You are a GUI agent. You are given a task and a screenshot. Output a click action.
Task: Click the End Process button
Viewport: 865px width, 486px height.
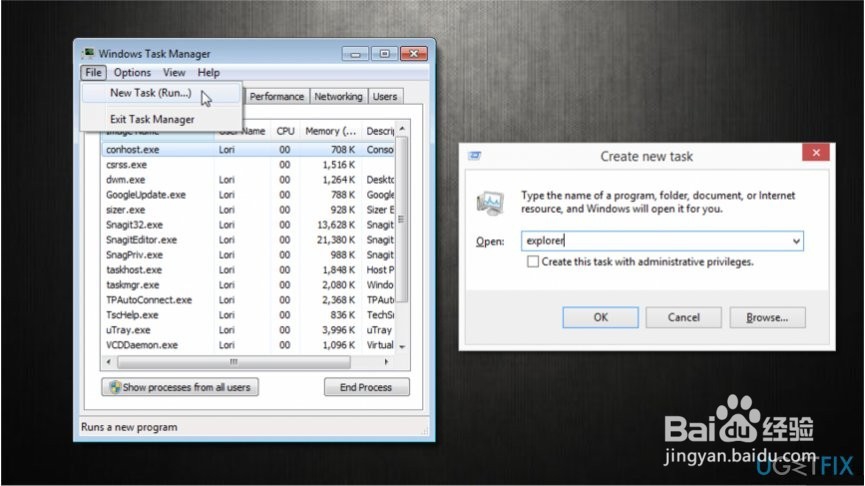tap(366, 387)
